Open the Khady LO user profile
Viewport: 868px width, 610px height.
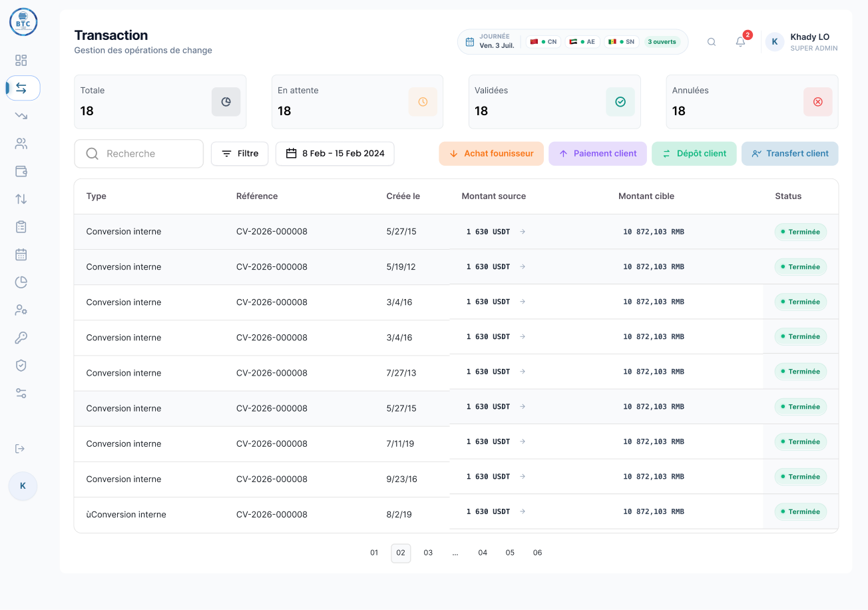[801, 42]
